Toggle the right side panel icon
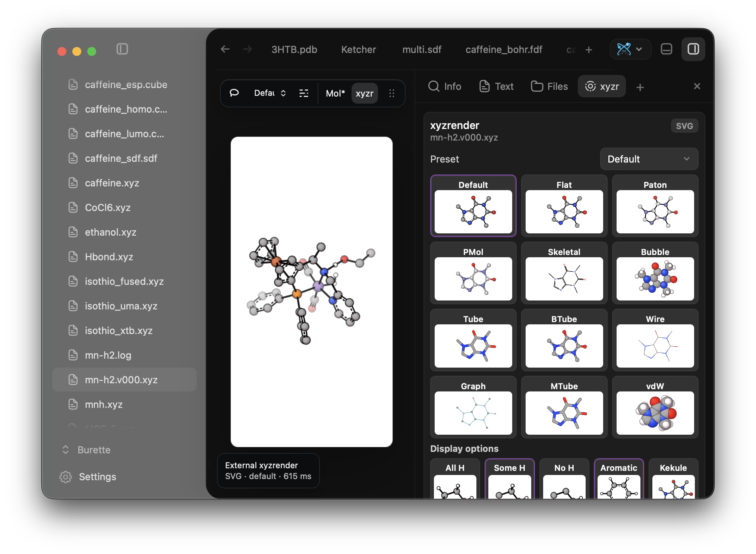 pyautogui.click(x=693, y=49)
